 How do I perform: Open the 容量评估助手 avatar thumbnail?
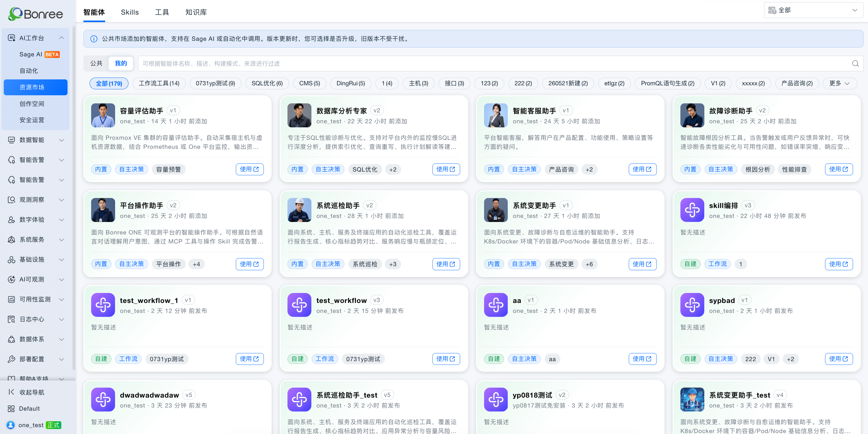pyautogui.click(x=103, y=115)
